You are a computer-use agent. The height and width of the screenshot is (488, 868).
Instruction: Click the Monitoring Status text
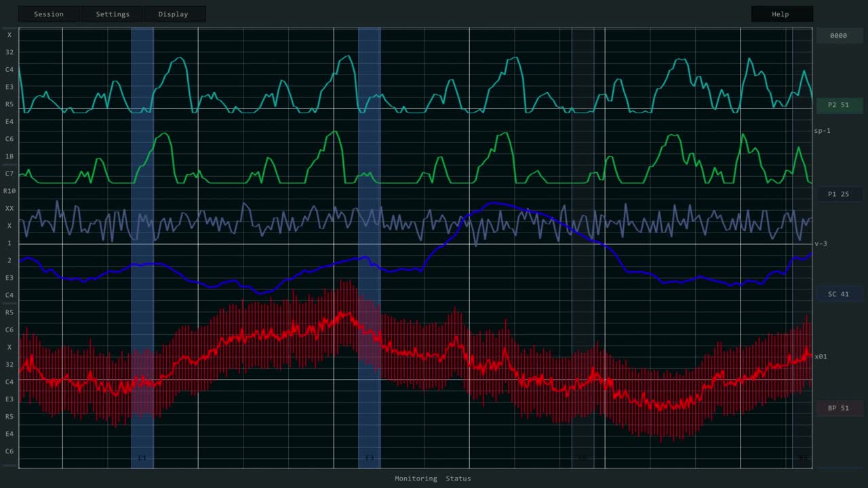point(433,479)
